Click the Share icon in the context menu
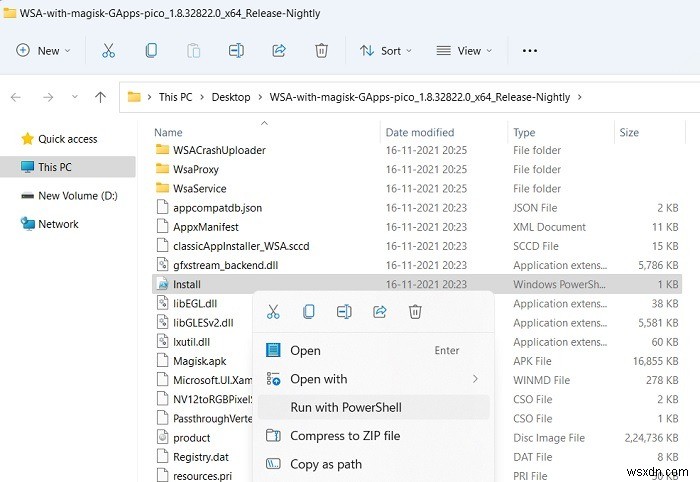 click(x=379, y=312)
